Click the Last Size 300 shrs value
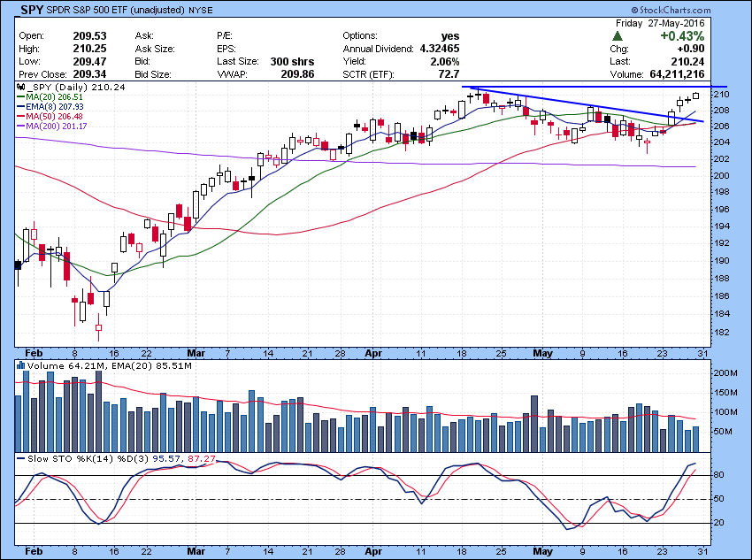Viewport: 752px width, 560px height. click(292, 61)
